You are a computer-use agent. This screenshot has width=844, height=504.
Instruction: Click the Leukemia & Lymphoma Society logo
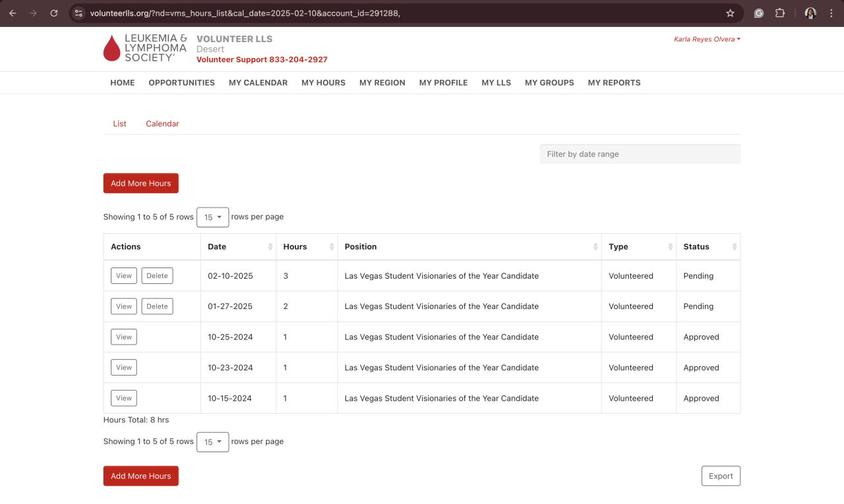click(x=145, y=48)
